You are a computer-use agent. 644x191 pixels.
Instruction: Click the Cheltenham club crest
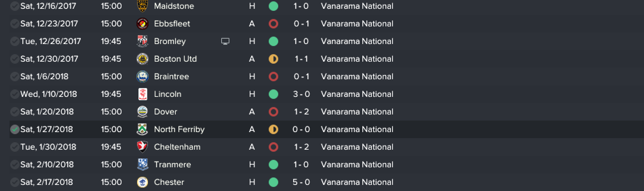[x=143, y=147]
